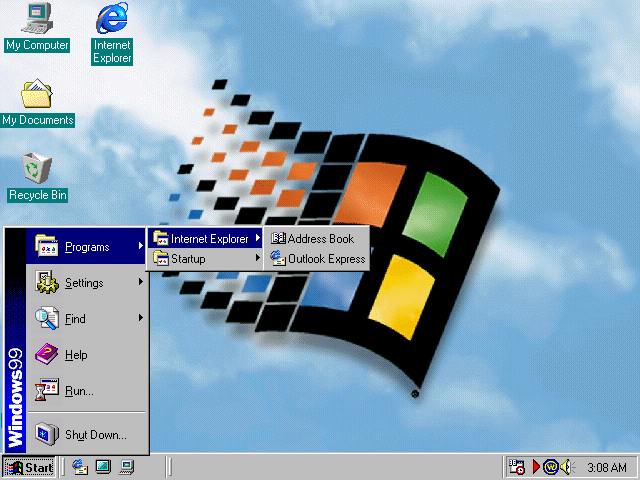Expand the Internet Explorer folder in Programs submenu
The height and width of the screenshot is (480, 640).
(205, 238)
